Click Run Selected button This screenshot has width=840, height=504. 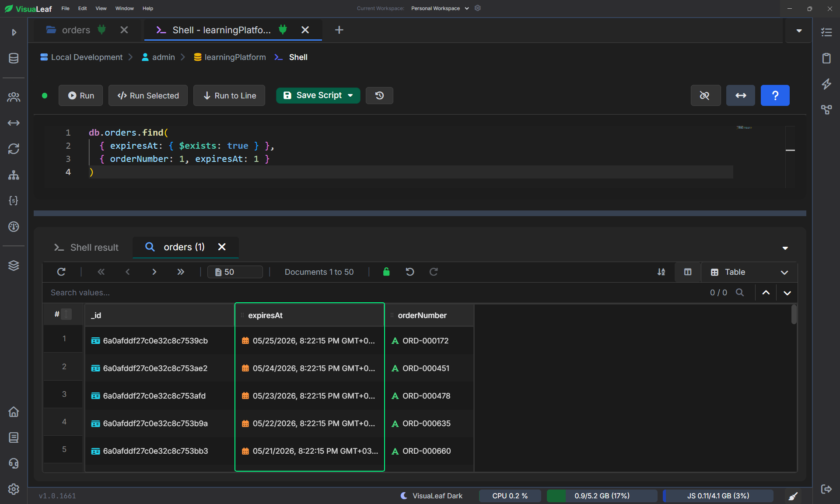[148, 95]
